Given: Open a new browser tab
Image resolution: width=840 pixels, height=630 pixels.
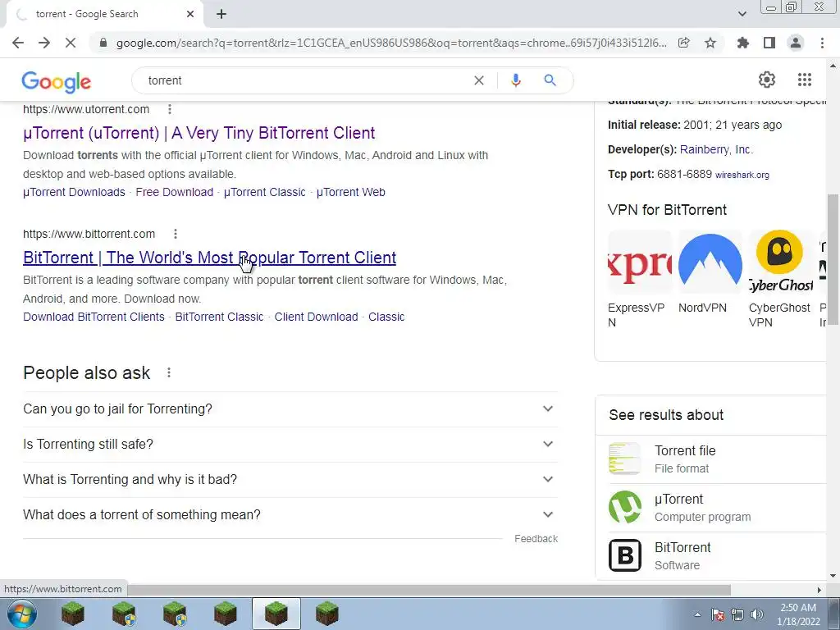Looking at the screenshot, I should pos(221,15).
